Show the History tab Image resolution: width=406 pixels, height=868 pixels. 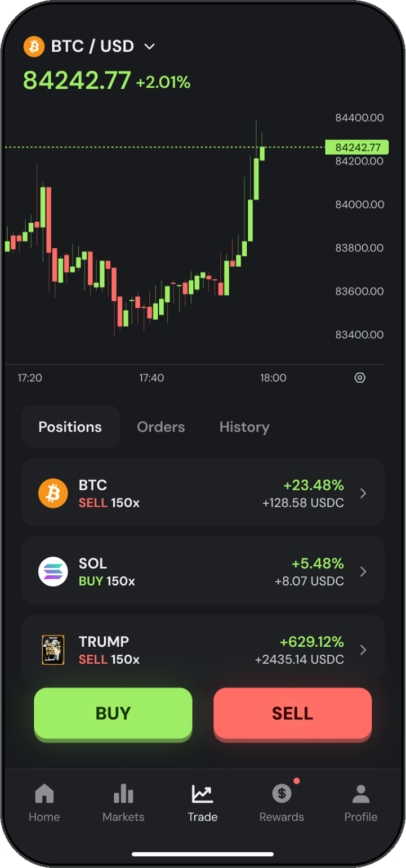pos(244,427)
